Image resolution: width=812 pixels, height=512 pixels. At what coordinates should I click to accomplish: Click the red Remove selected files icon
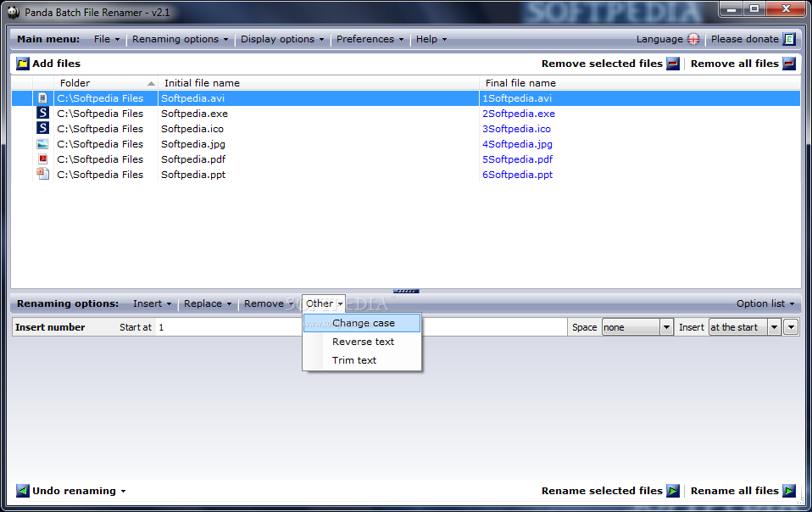pos(673,64)
